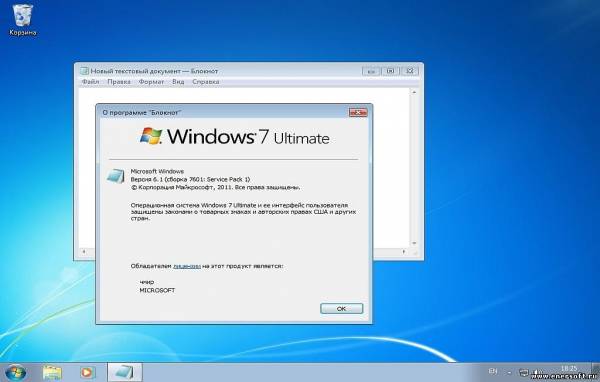Open the Файл menu in Notepad

[x=91, y=82]
